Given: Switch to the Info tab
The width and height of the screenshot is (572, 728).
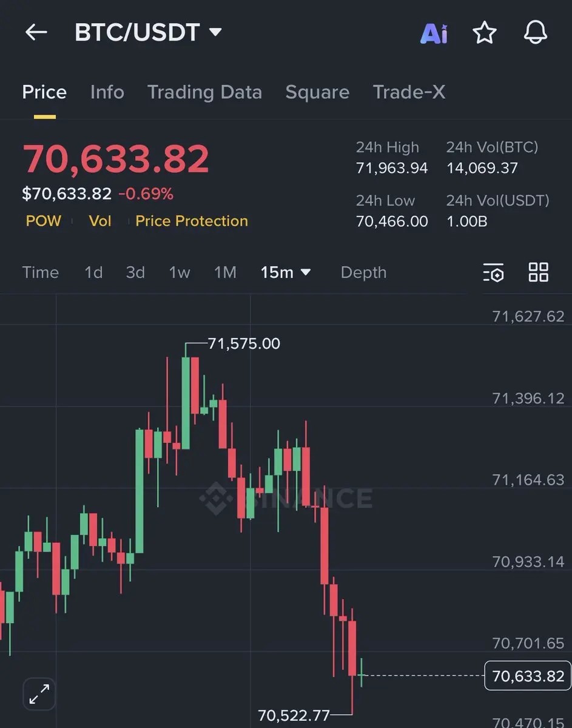Looking at the screenshot, I should coord(107,92).
